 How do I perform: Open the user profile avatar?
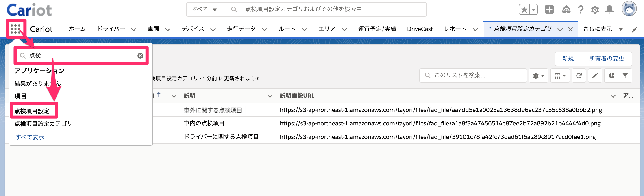coord(629,9)
